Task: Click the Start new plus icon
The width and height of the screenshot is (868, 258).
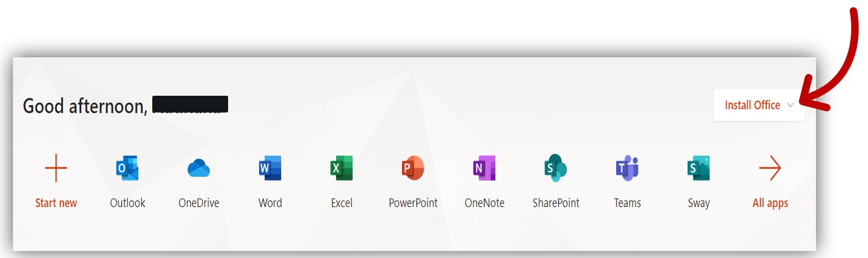Action: (x=56, y=168)
